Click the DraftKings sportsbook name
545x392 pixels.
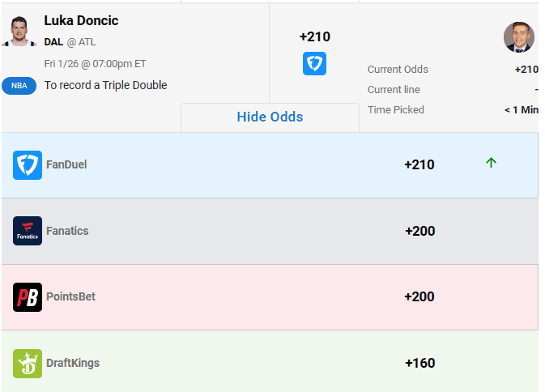coord(72,363)
